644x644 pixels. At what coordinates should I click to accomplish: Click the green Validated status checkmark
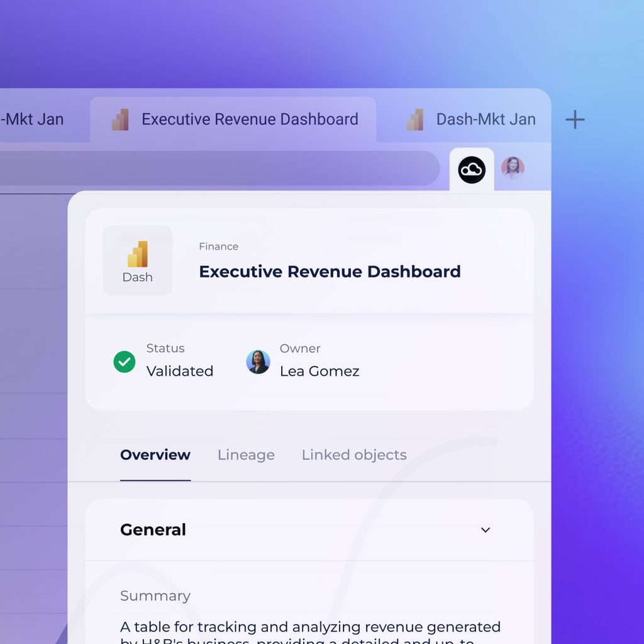tap(125, 362)
